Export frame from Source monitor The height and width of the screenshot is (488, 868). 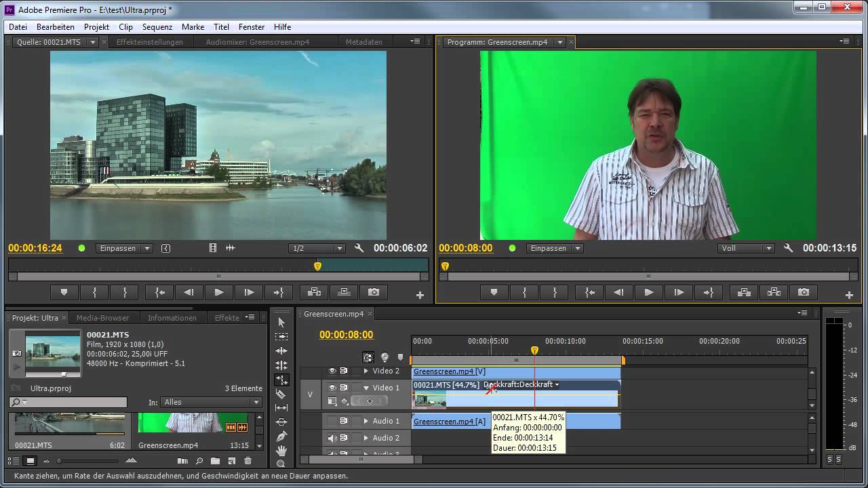(x=374, y=292)
